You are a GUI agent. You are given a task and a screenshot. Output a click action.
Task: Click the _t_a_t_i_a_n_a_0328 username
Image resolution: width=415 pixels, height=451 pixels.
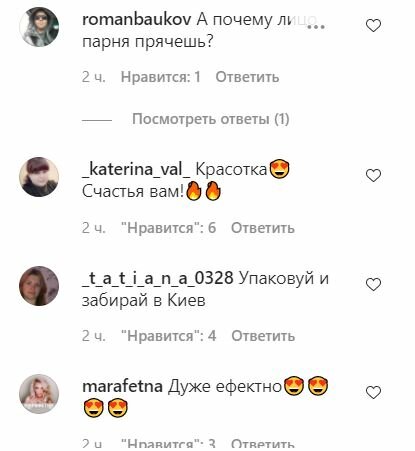pyautogui.click(x=157, y=279)
